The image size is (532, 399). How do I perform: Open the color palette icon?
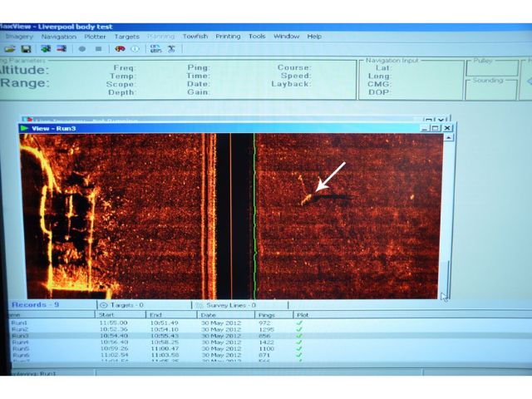(x=120, y=49)
